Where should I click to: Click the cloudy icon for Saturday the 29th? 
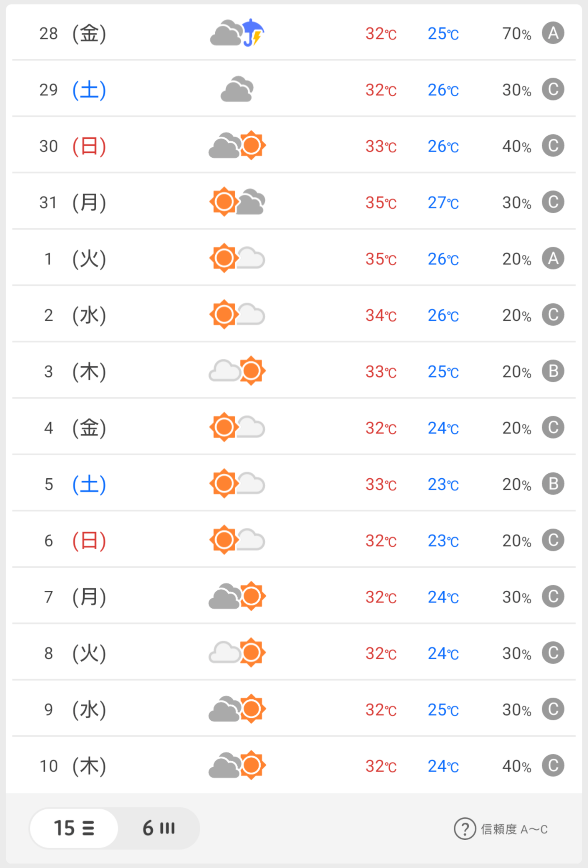237,89
